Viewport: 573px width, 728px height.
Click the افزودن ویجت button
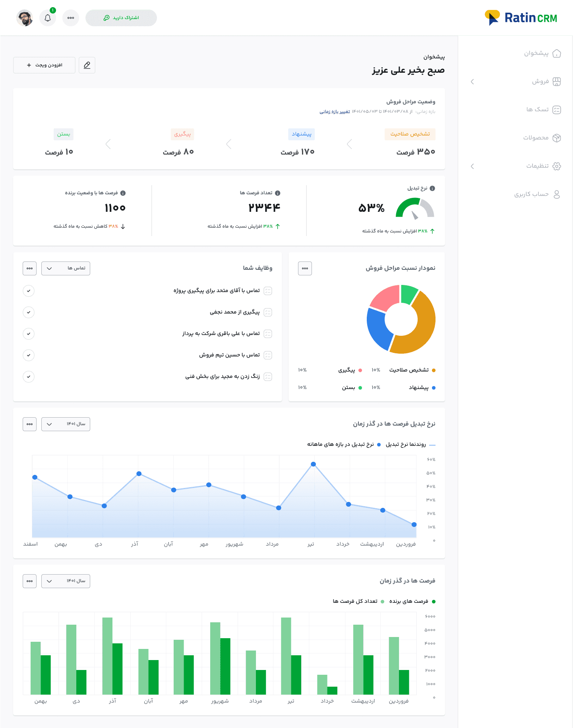(x=44, y=65)
